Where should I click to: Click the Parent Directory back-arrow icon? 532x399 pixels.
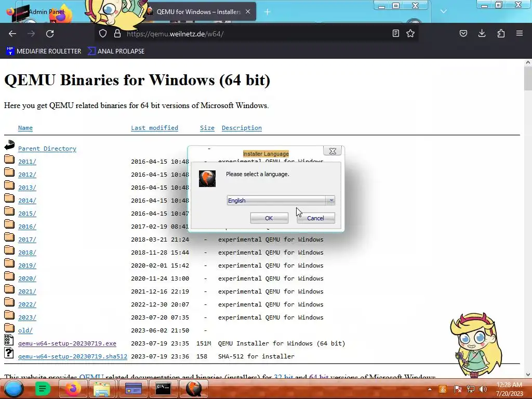point(9,145)
